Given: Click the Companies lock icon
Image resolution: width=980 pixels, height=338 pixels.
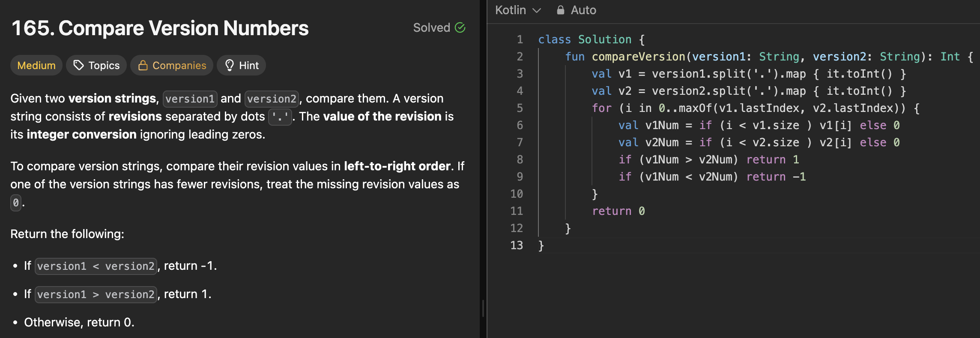Looking at the screenshot, I should [143, 65].
